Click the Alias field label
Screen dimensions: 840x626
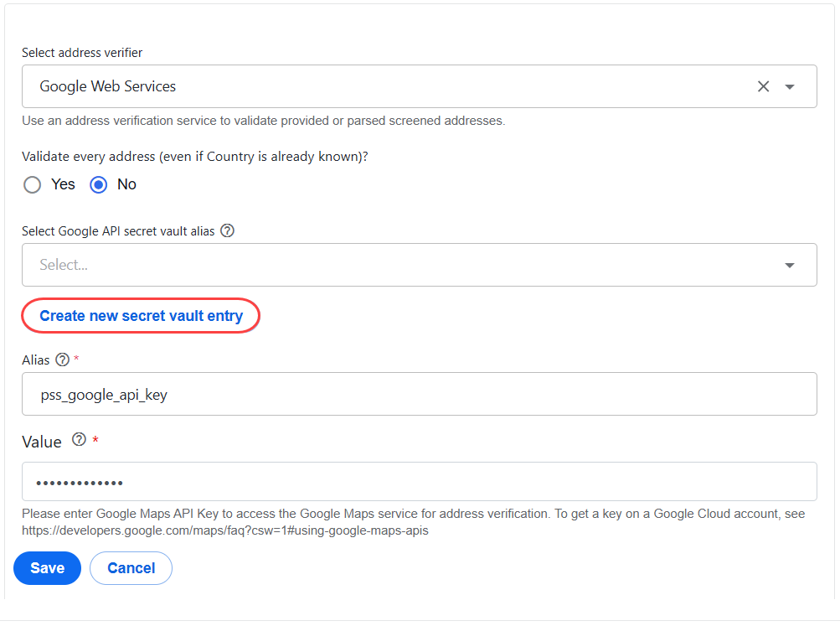tap(36, 360)
